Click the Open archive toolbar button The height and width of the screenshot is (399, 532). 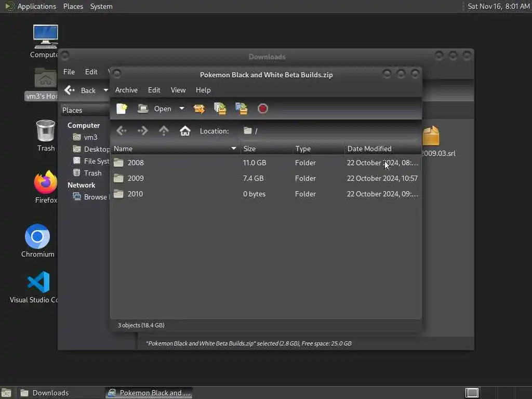coord(154,109)
